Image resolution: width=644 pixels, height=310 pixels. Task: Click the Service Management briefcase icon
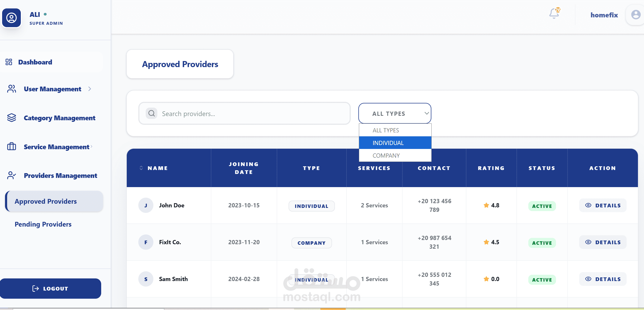pyautogui.click(x=12, y=147)
